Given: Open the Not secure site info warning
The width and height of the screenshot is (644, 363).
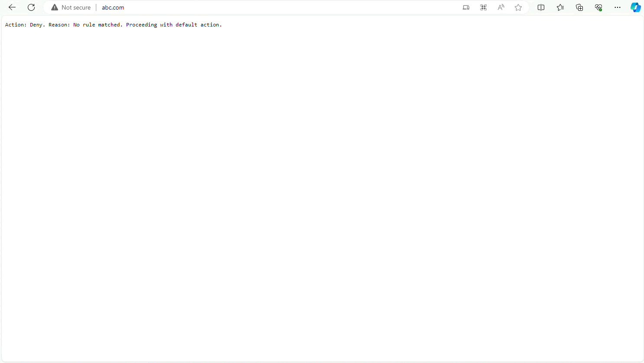Looking at the screenshot, I should pos(71,7).
